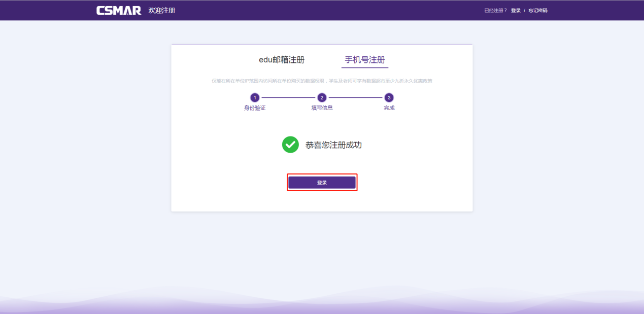Click the 填写信息 step label
Image resolution: width=644 pixels, height=314 pixels.
tap(322, 108)
